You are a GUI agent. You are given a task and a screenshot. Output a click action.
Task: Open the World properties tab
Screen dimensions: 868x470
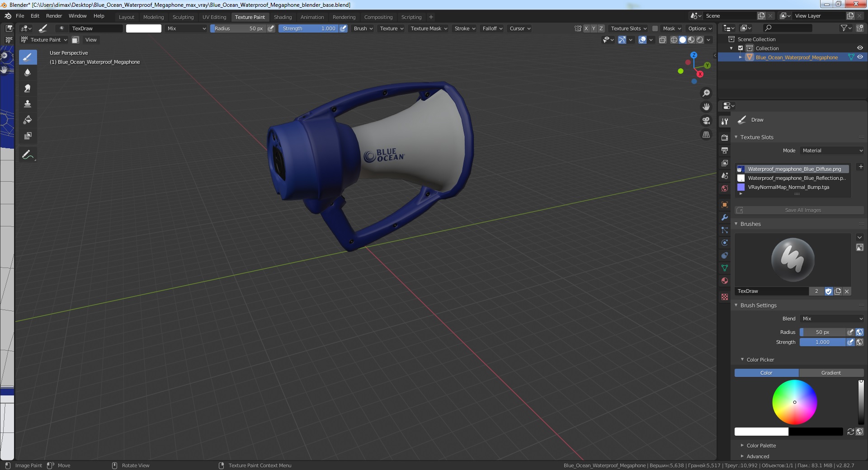[x=725, y=188]
